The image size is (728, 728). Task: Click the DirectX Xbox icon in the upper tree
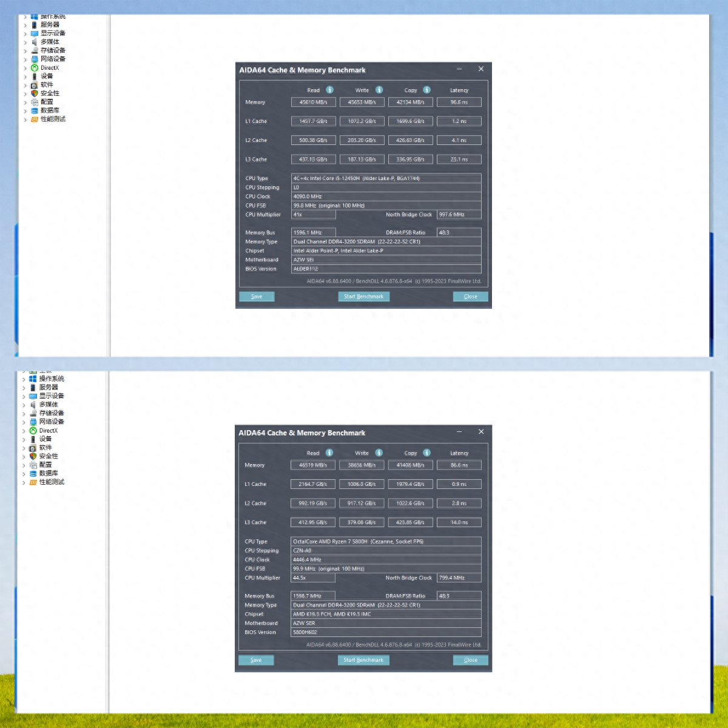(35, 68)
